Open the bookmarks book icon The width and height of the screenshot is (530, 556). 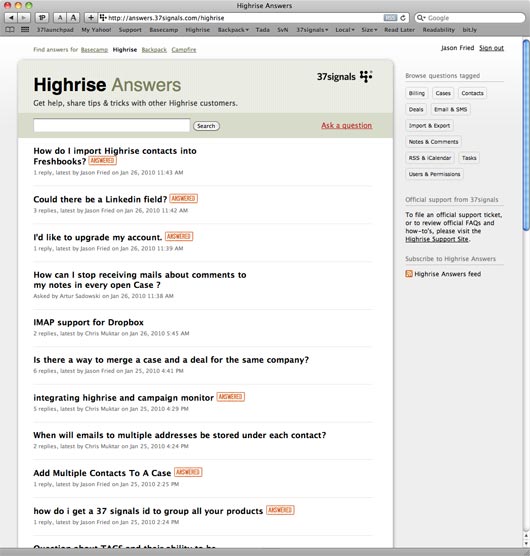tap(10, 30)
